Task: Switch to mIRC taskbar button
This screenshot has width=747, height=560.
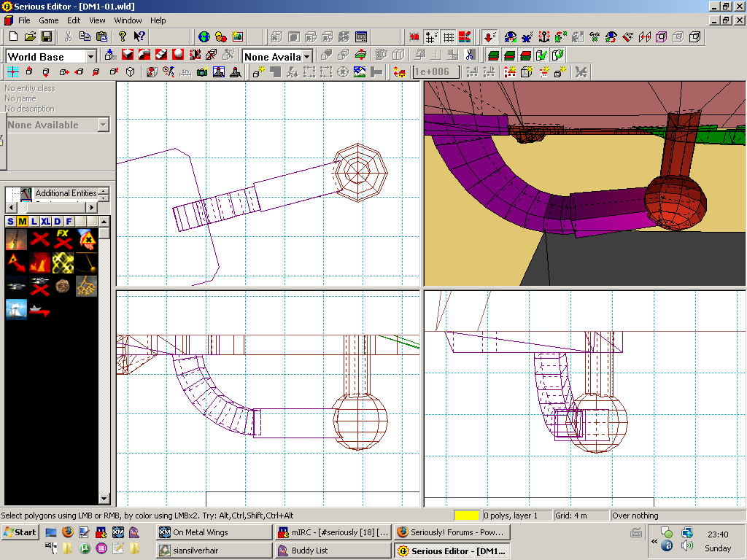Action: click(333, 532)
